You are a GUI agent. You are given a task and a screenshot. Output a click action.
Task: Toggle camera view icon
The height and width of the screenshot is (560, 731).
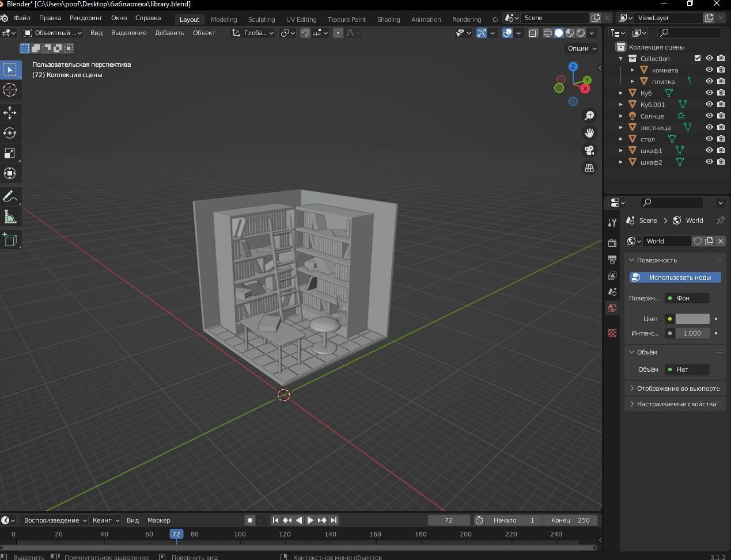point(589,150)
